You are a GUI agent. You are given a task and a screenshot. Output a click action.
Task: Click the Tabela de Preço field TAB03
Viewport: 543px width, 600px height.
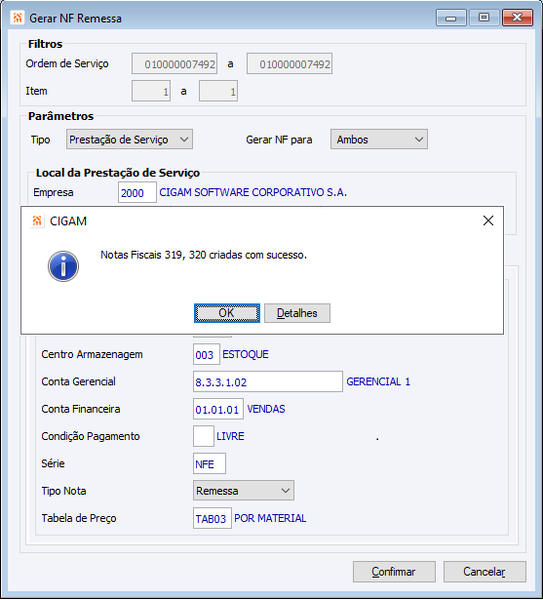pyautogui.click(x=212, y=518)
